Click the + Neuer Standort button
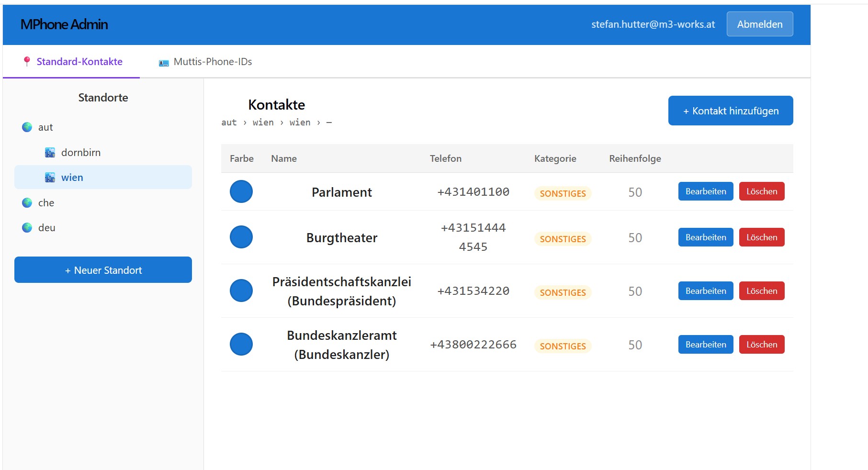The image size is (868, 470). point(103,270)
